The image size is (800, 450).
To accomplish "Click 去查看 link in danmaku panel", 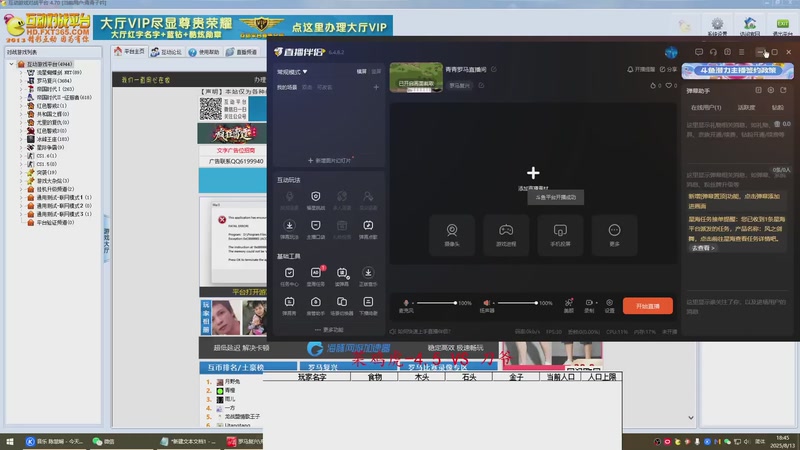I will [703, 248].
